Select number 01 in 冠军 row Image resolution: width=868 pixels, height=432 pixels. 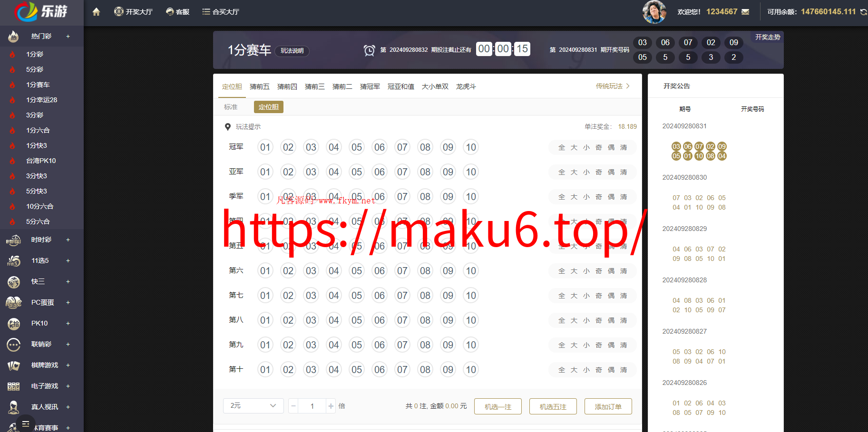(265, 147)
